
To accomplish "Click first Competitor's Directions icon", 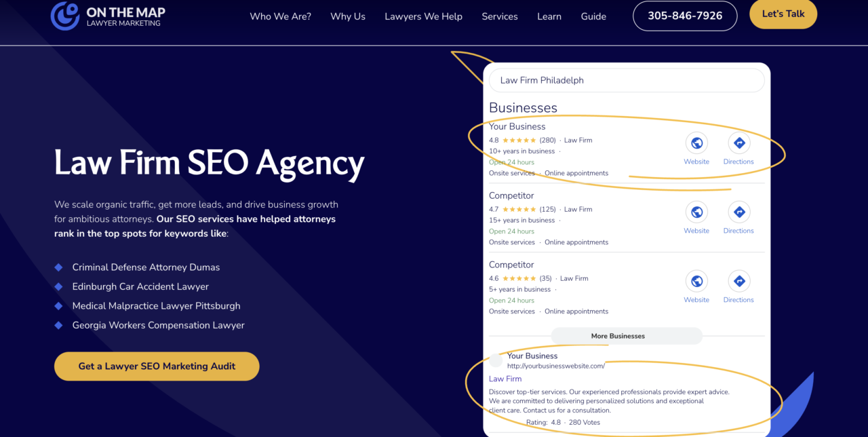I will (739, 212).
